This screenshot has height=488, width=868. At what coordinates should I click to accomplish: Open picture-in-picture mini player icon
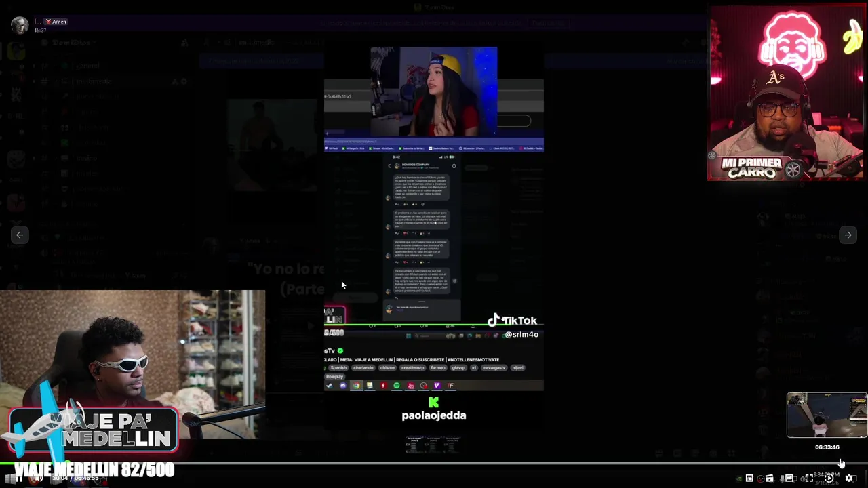749,478
